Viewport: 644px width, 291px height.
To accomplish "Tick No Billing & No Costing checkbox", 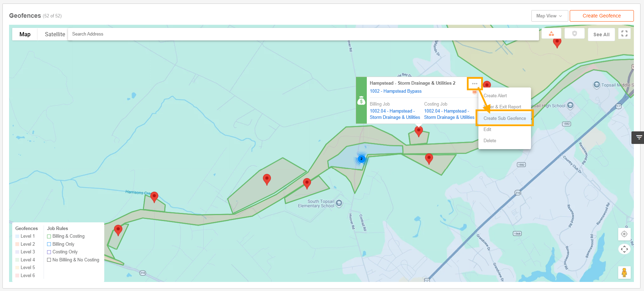I will 49,260.
